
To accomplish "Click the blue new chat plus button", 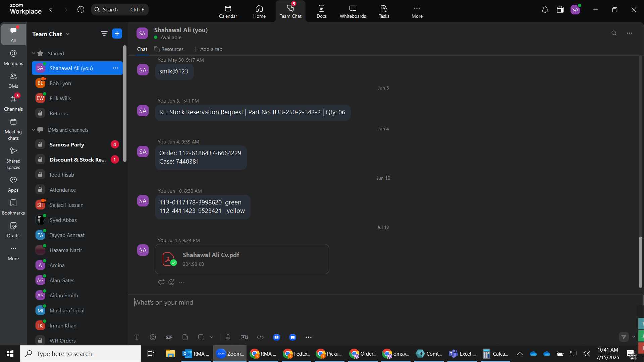I will pyautogui.click(x=117, y=34).
